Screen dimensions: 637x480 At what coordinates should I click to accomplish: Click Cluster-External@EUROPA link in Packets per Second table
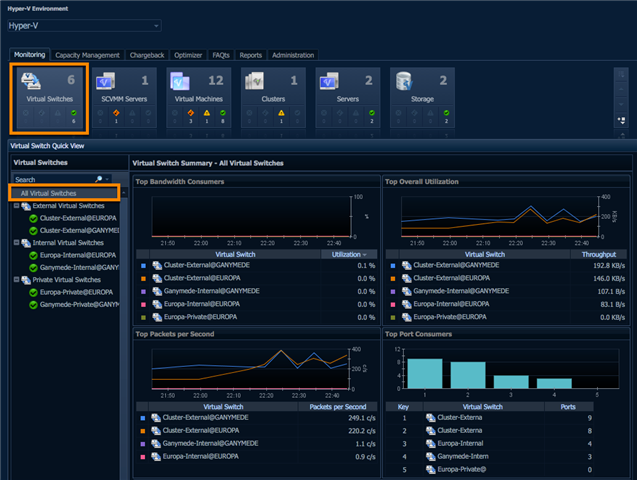pos(201,430)
